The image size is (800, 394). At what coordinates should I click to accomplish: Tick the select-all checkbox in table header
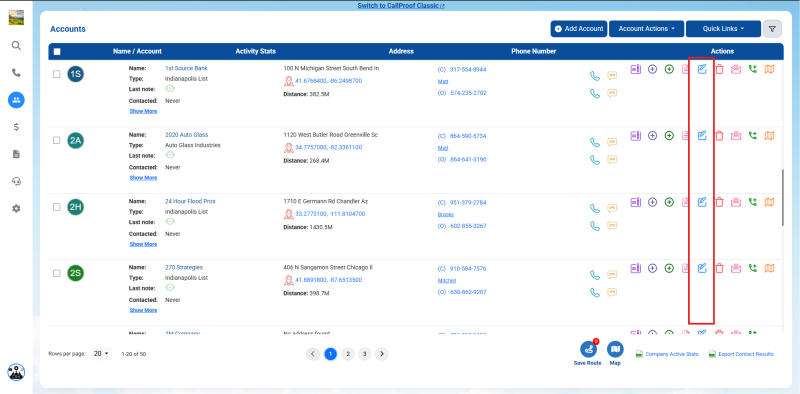57,52
